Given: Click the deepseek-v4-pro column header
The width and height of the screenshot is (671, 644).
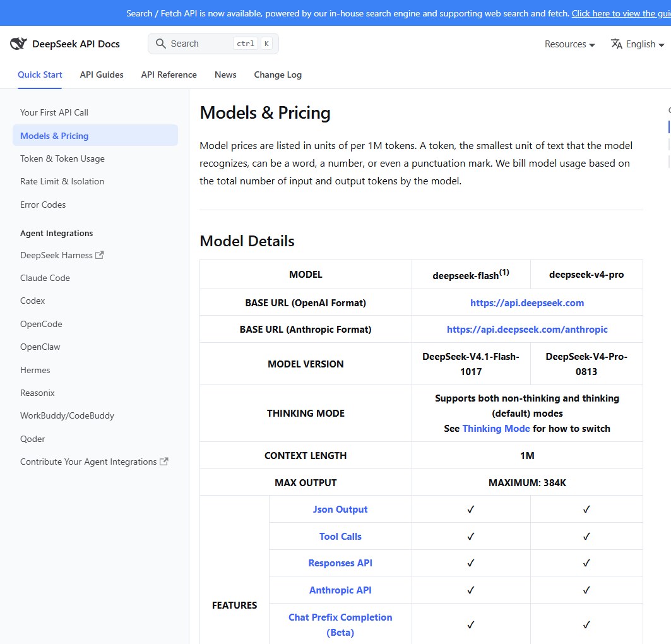Looking at the screenshot, I should coord(586,275).
